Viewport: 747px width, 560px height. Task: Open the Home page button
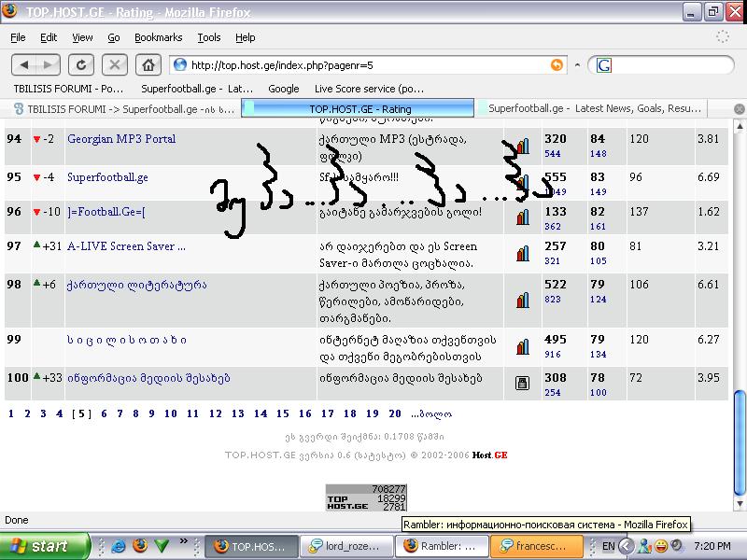point(148,64)
